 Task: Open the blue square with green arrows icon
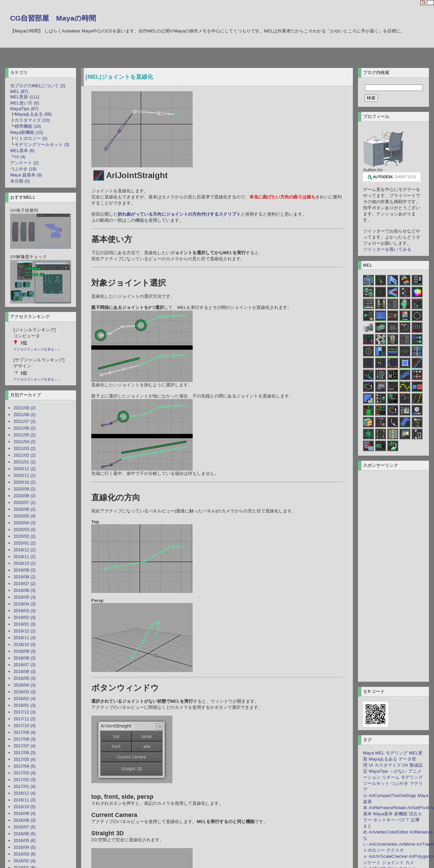click(x=405, y=363)
